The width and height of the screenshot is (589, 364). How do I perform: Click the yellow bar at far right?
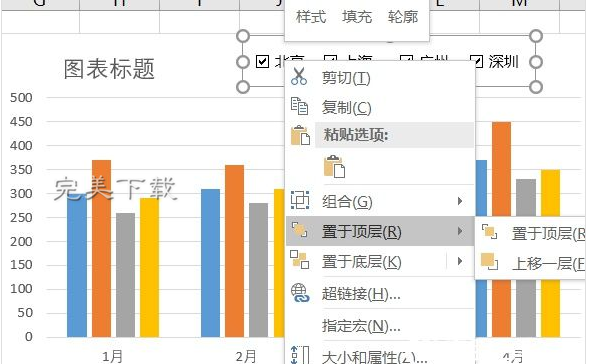pyautogui.click(x=550, y=193)
